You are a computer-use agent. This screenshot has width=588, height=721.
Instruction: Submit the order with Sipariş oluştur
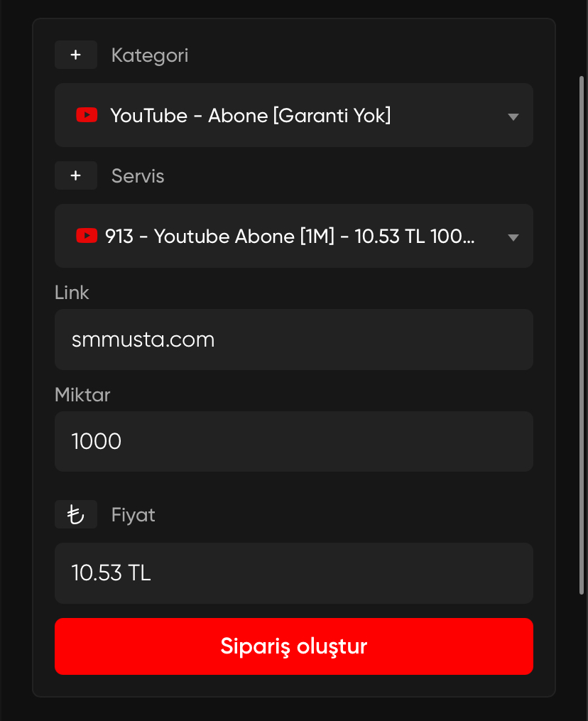click(x=294, y=646)
